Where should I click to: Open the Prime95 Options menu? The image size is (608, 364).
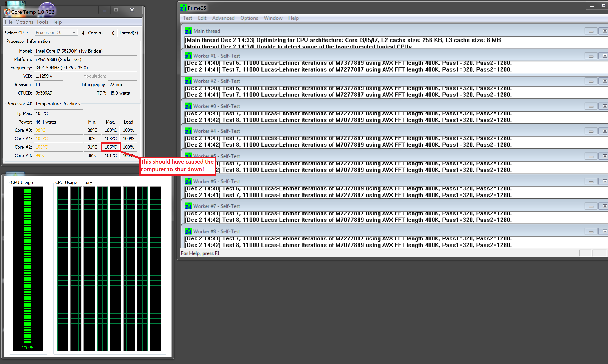[249, 18]
